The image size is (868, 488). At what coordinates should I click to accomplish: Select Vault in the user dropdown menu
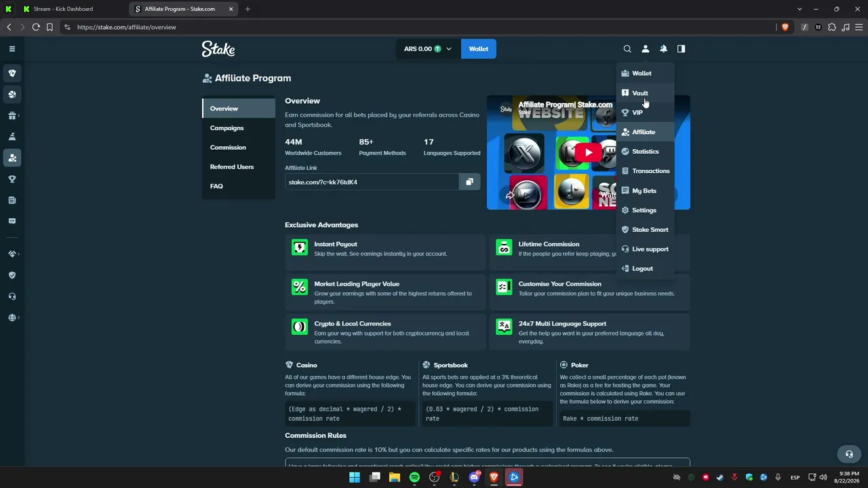point(646,93)
